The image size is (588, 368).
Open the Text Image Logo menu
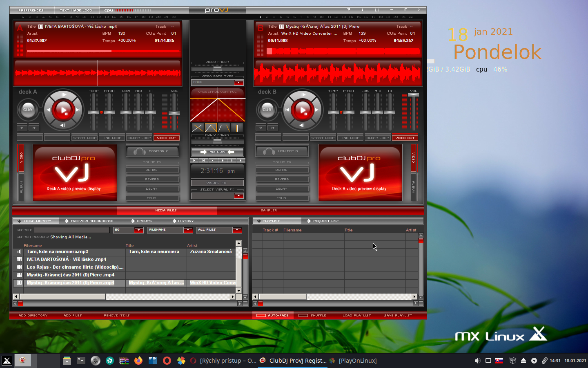76,10
